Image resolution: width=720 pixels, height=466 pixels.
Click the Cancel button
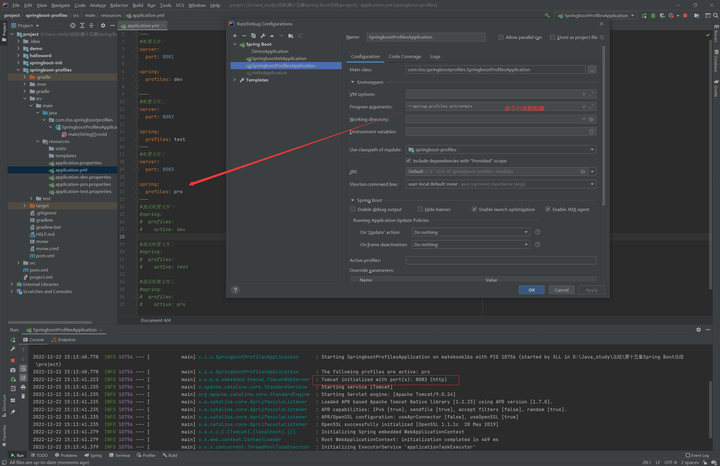click(561, 290)
